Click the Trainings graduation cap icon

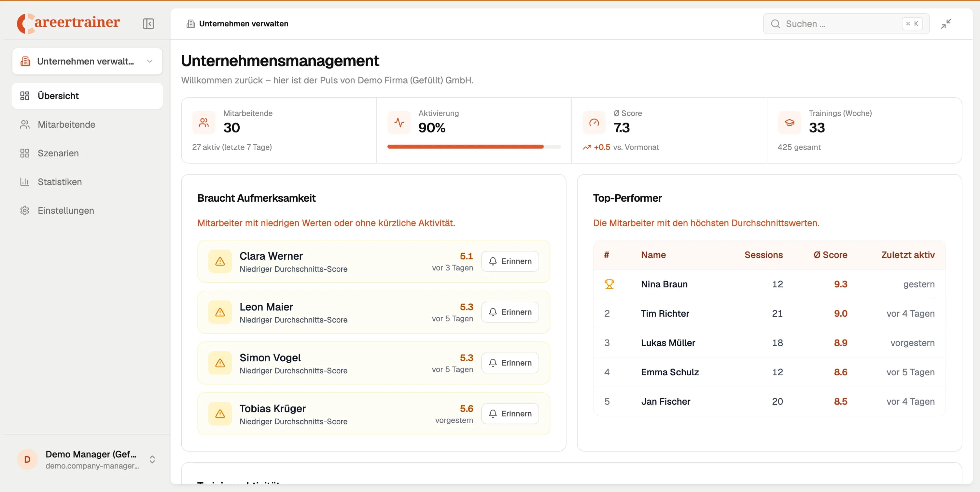click(790, 123)
